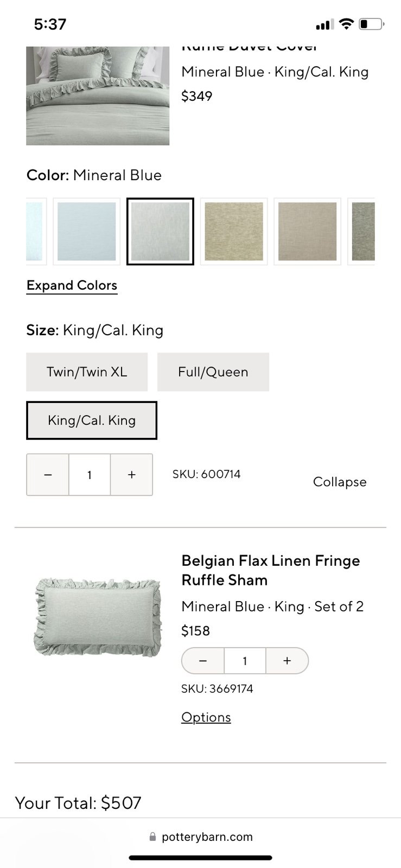Edit the duvet cover quantity field
Image resolution: width=401 pixels, height=868 pixels.
90,475
